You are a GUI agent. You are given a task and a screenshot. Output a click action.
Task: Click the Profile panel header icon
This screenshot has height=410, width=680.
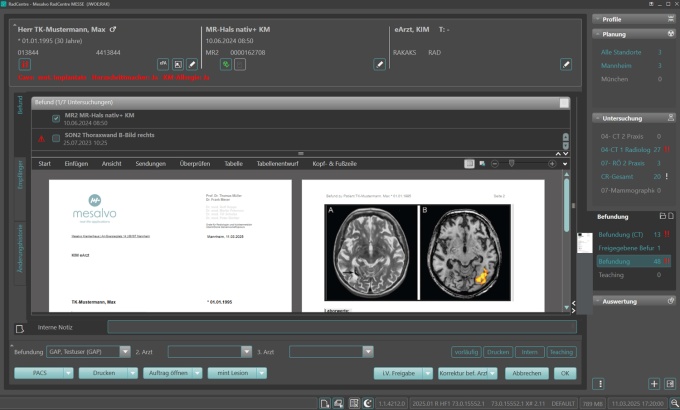pyautogui.click(x=671, y=19)
